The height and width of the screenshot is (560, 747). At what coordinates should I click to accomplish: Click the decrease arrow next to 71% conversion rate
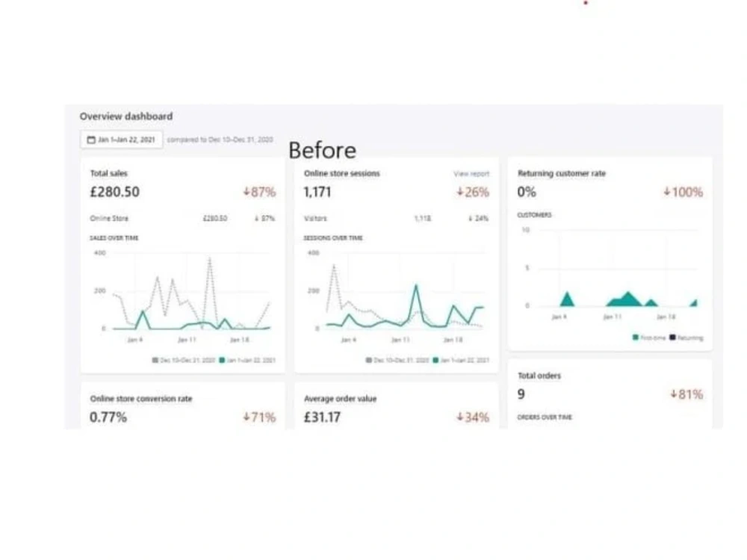[245, 417]
